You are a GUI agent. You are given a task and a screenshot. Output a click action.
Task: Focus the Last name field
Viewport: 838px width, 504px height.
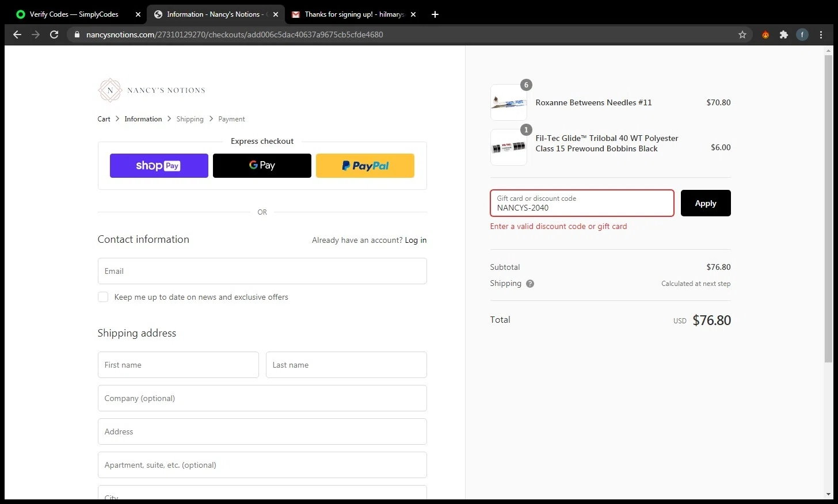click(346, 365)
